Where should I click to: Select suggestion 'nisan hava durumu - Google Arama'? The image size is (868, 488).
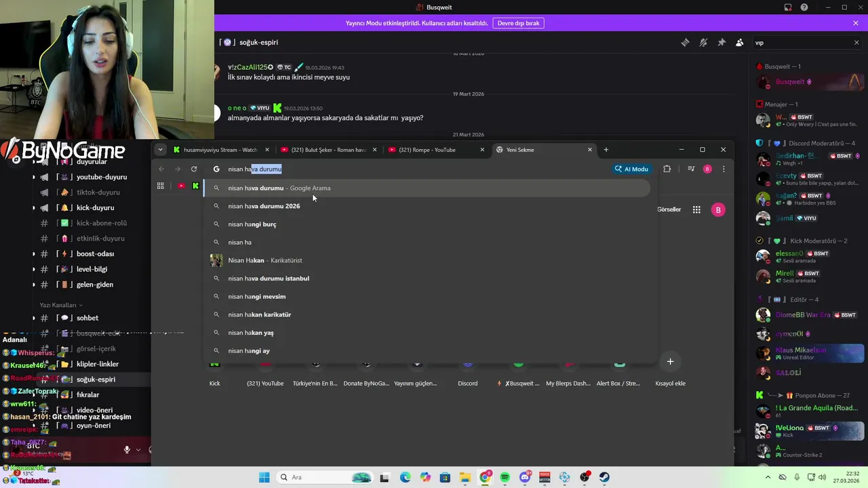point(427,188)
